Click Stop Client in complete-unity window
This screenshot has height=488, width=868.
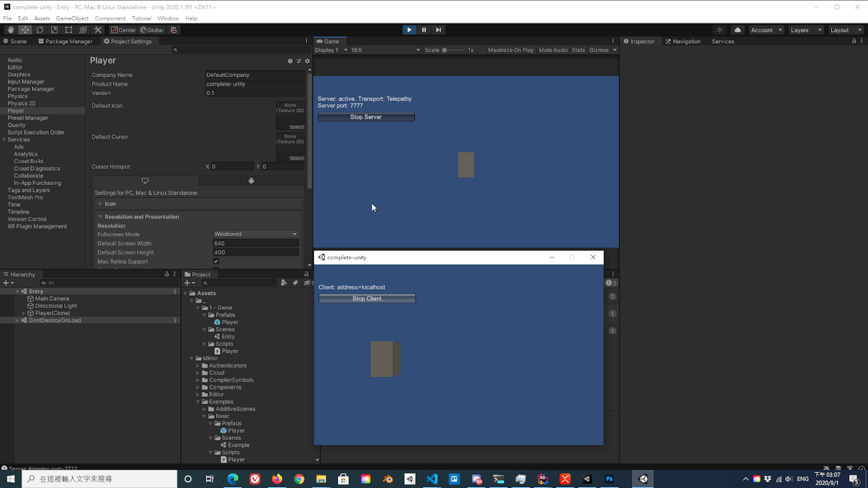tap(367, 299)
